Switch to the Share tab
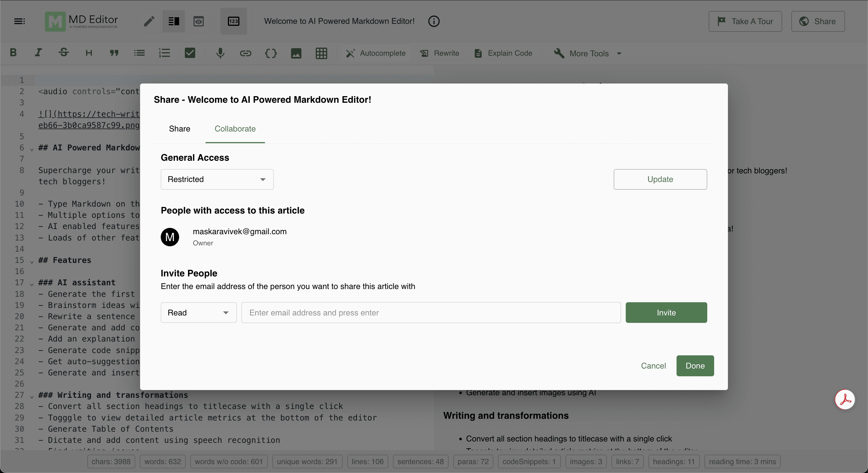868x473 pixels. coord(179,129)
